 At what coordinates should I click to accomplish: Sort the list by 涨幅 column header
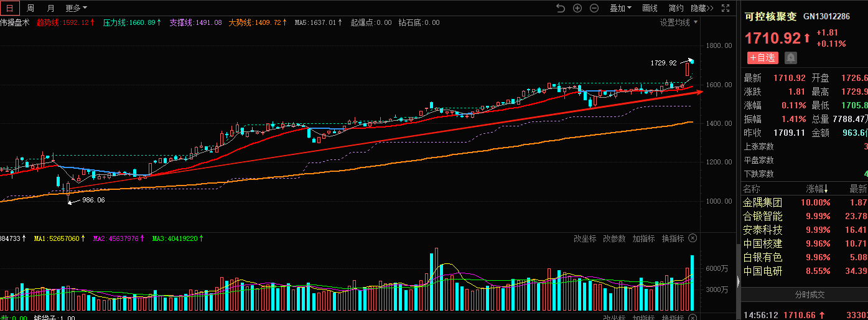click(817, 189)
